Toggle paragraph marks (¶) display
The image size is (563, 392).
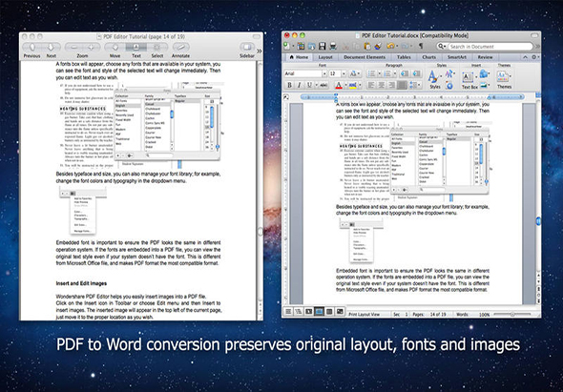tap(421, 46)
